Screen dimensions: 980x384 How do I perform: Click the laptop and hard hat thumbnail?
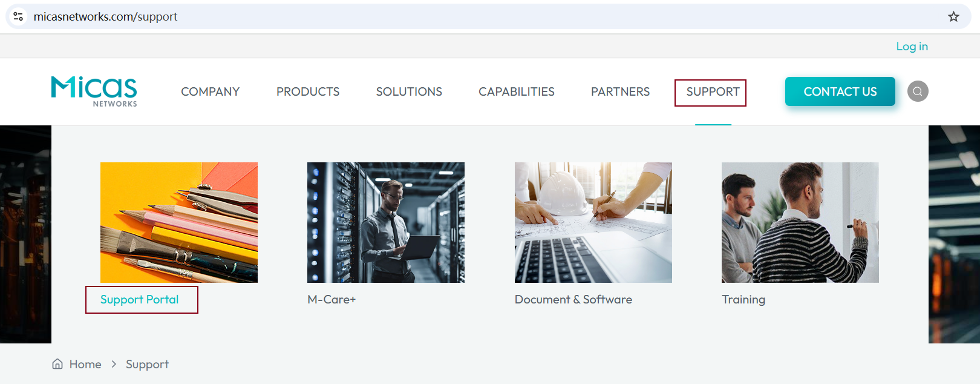tap(593, 222)
